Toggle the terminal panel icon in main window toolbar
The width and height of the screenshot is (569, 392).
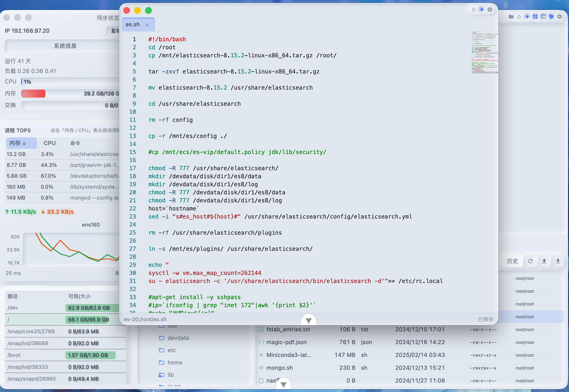pos(543,17)
